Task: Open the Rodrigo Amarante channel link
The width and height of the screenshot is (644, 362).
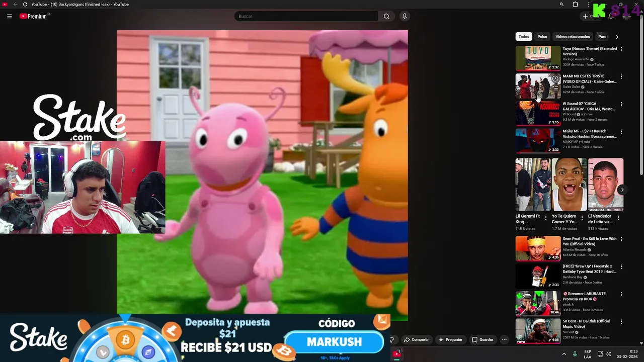Action: point(576,59)
